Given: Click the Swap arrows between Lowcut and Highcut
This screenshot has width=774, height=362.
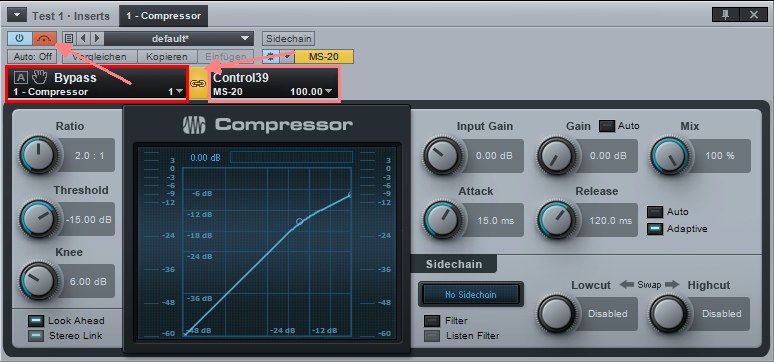Looking at the screenshot, I should (649, 285).
